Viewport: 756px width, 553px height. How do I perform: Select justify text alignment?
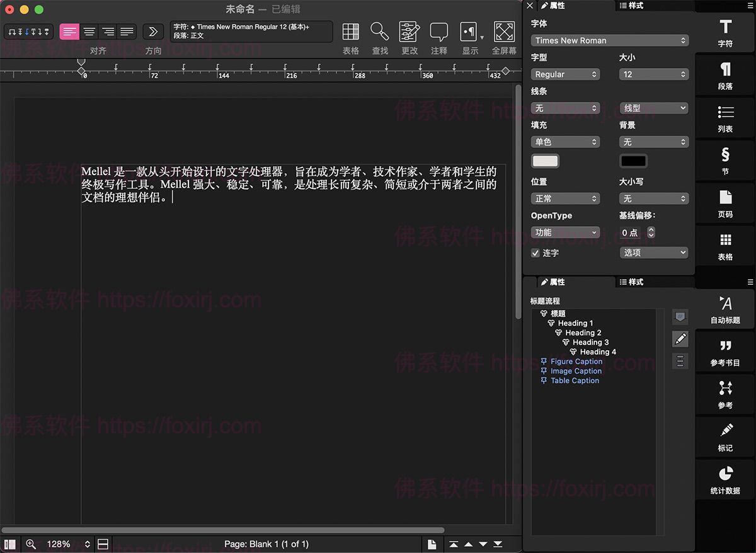tap(127, 31)
